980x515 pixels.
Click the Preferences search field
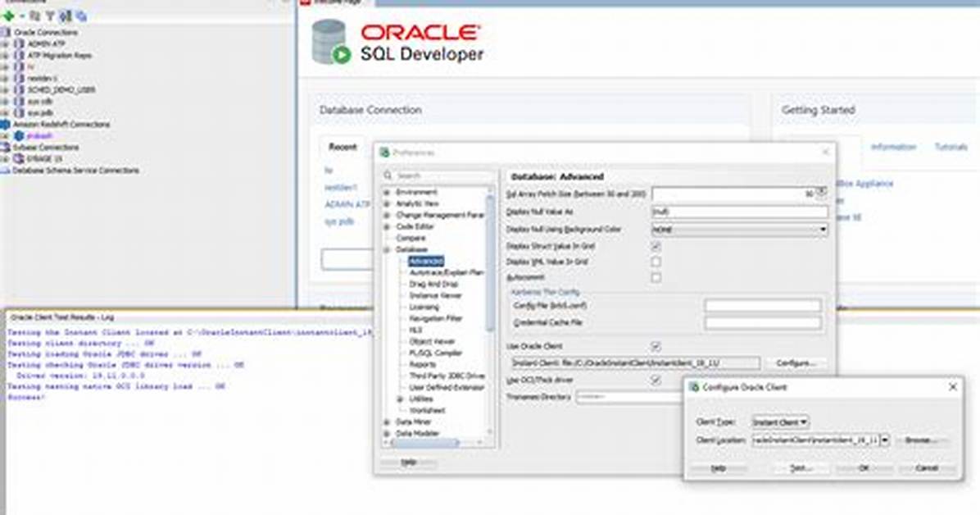[x=438, y=175]
